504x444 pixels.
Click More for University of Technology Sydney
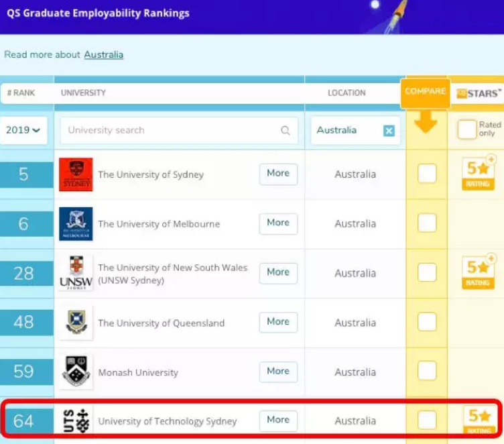pos(278,421)
